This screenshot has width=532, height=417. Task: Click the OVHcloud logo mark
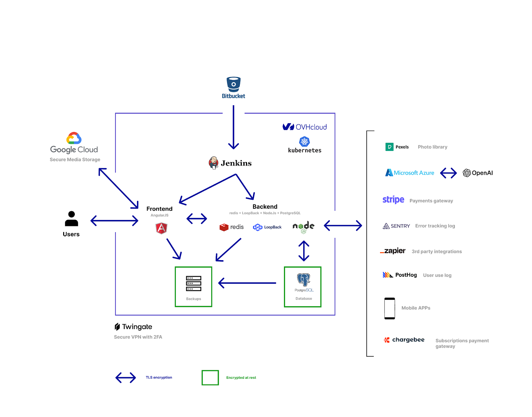(288, 127)
